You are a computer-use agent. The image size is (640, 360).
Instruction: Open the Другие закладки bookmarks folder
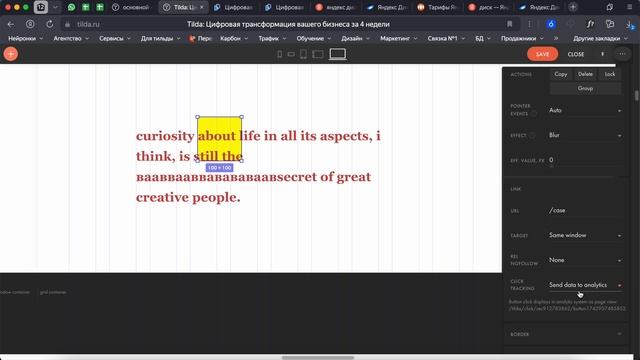click(600, 38)
